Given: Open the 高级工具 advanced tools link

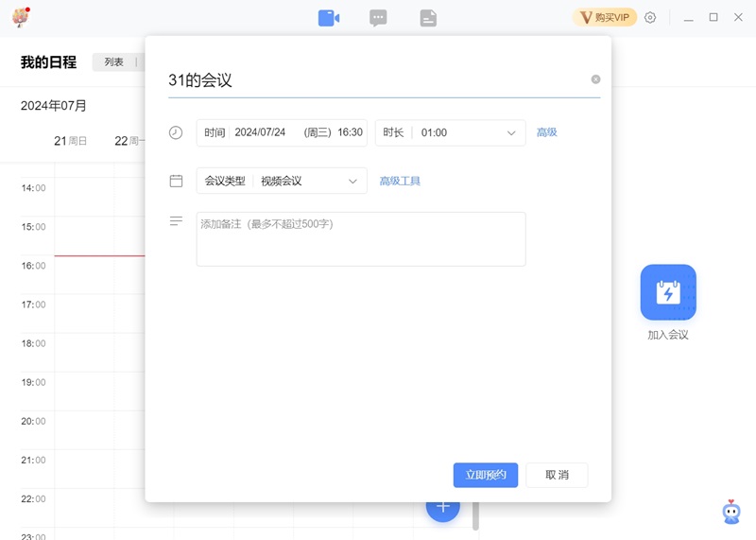Looking at the screenshot, I should (x=400, y=181).
